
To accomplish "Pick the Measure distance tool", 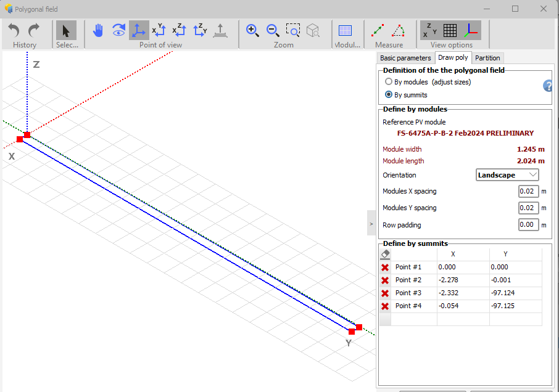I will (x=378, y=30).
